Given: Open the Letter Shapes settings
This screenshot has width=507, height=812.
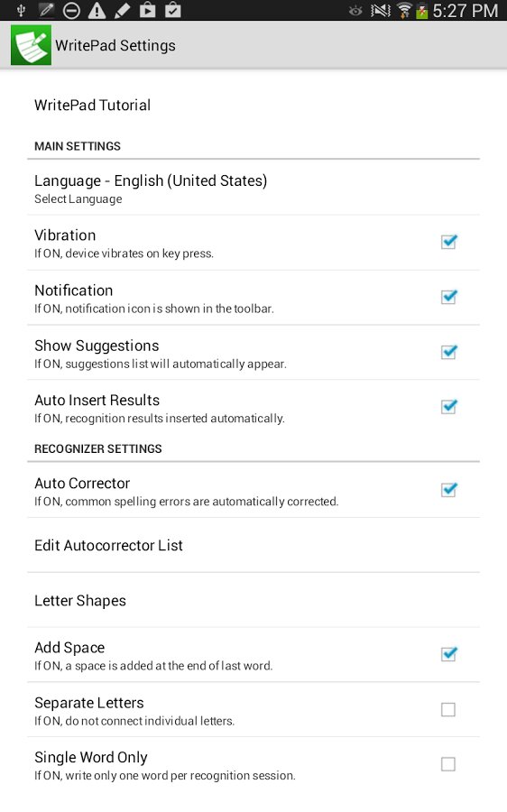Looking at the screenshot, I should (x=253, y=600).
